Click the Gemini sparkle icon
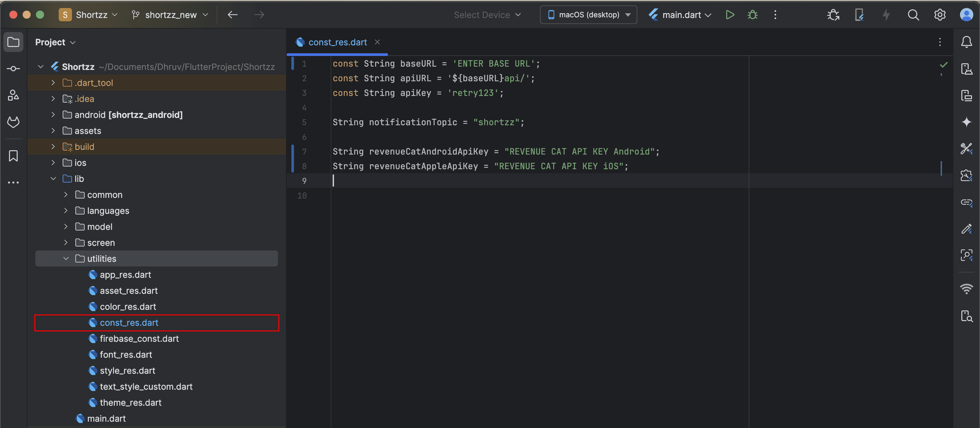The image size is (980, 428). point(966,122)
